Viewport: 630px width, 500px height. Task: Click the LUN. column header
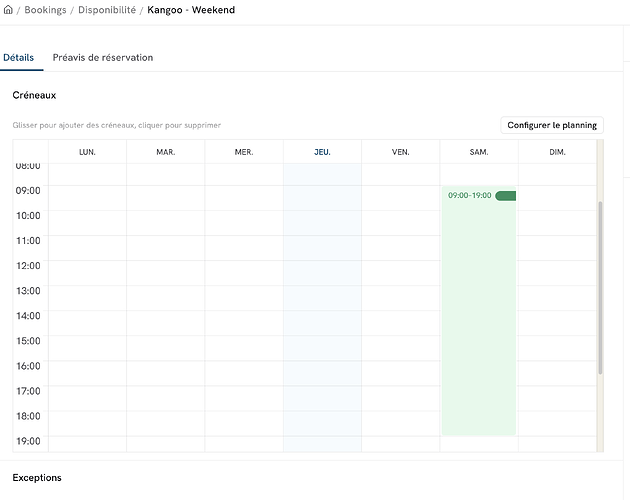87,152
